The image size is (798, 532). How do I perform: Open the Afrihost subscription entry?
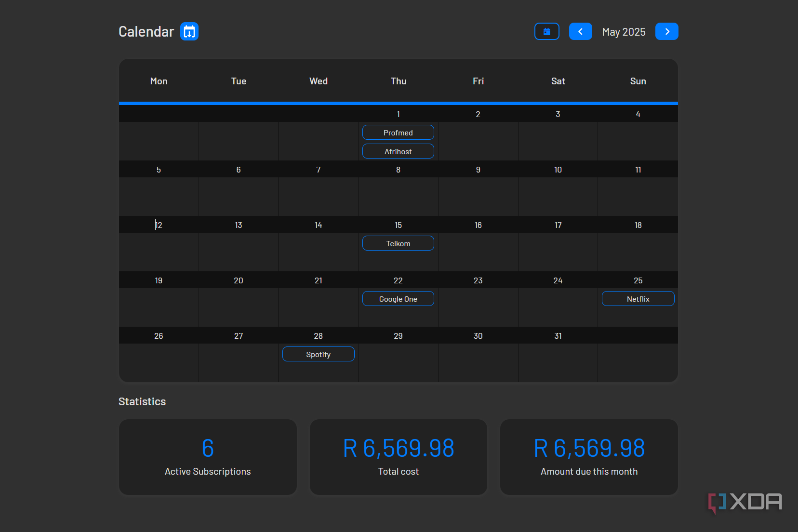(398, 151)
